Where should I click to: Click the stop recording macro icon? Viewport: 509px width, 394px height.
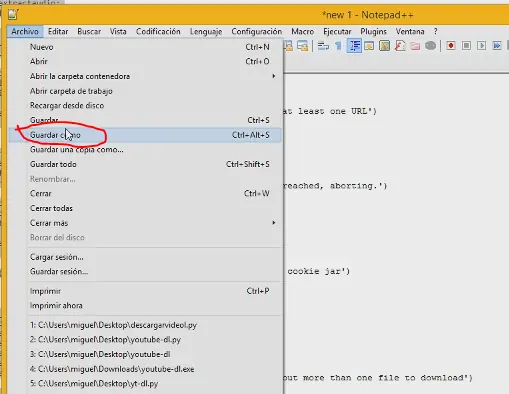pyautogui.click(x=466, y=46)
